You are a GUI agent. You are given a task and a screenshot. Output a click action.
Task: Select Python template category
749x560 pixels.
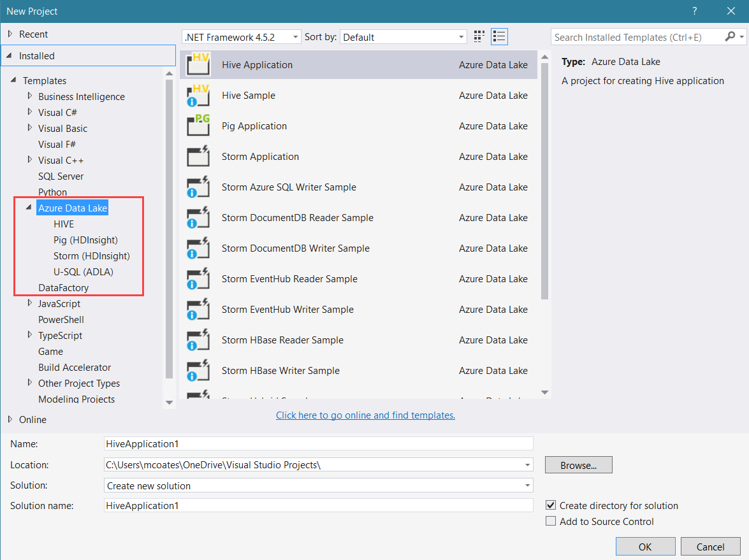coord(52,192)
